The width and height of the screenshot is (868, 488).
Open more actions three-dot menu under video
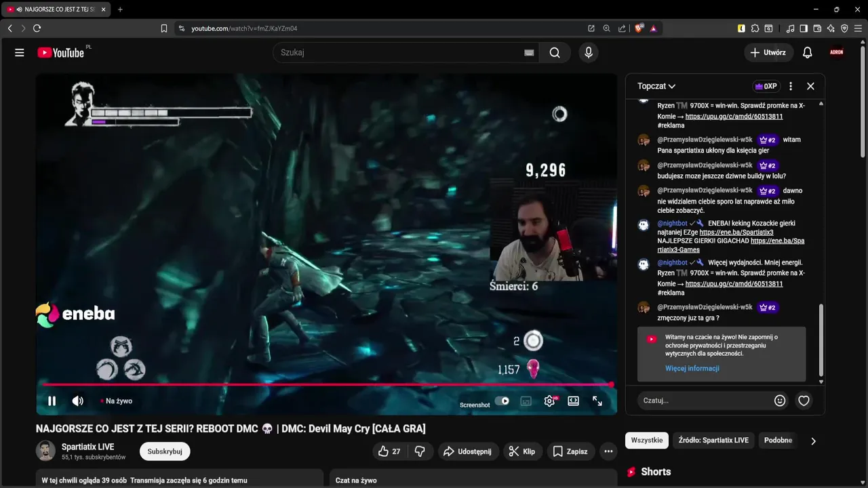(608, 451)
